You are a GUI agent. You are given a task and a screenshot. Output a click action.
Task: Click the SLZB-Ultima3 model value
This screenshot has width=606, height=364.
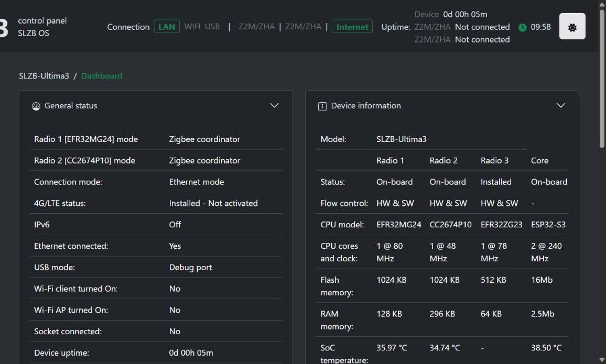[402, 139]
